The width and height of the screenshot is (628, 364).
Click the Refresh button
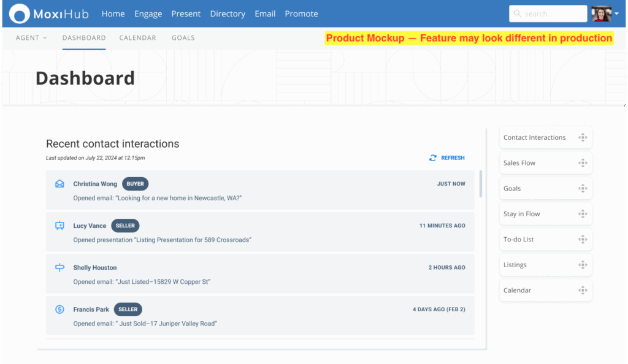pyautogui.click(x=447, y=157)
